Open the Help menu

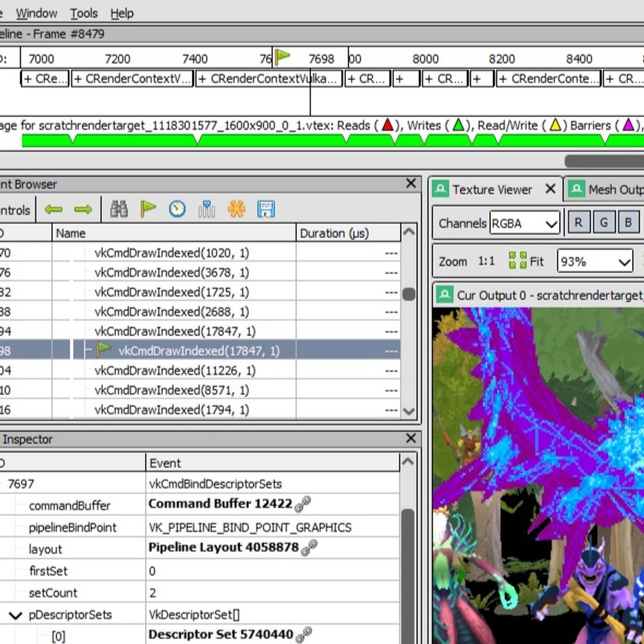[122, 13]
